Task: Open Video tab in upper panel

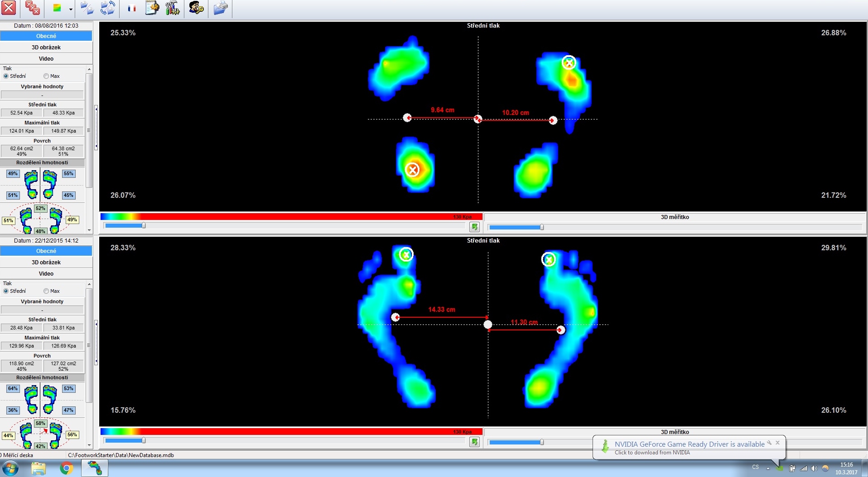Action: (x=46, y=58)
